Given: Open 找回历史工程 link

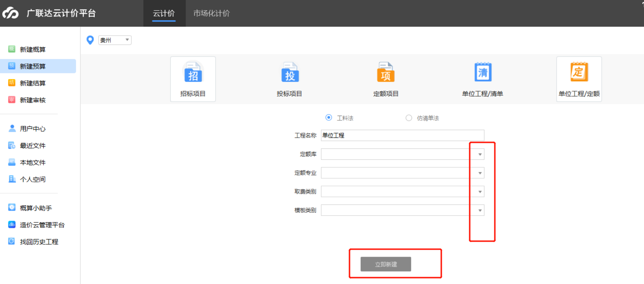Looking at the screenshot, I should 38,242.
